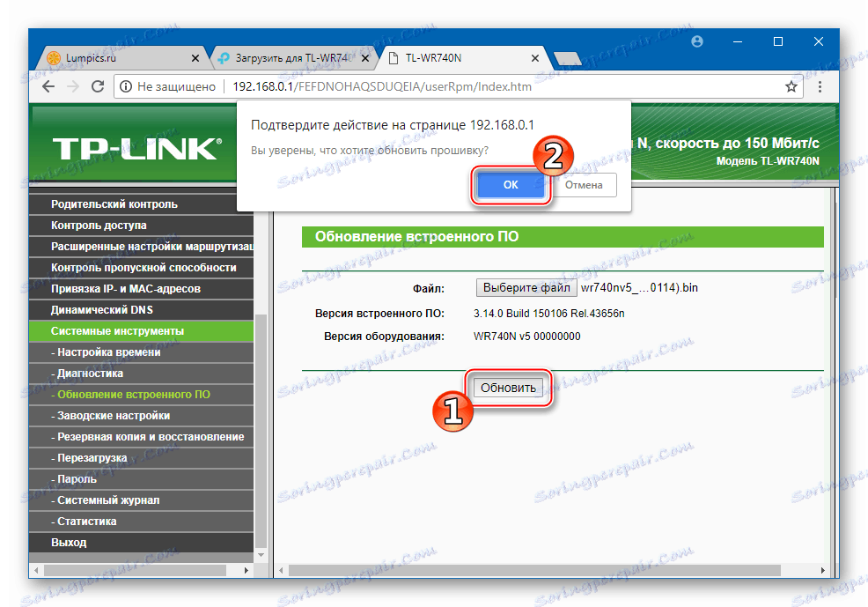
Task: Click Выход to log out
Action: point(141,542)
